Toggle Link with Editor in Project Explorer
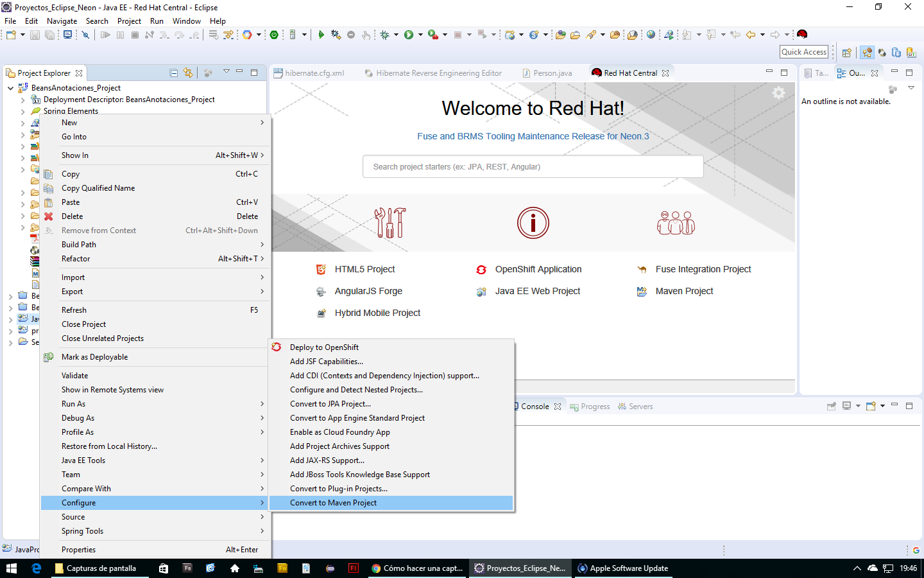 pyautogui.click(x=188, y=73)
